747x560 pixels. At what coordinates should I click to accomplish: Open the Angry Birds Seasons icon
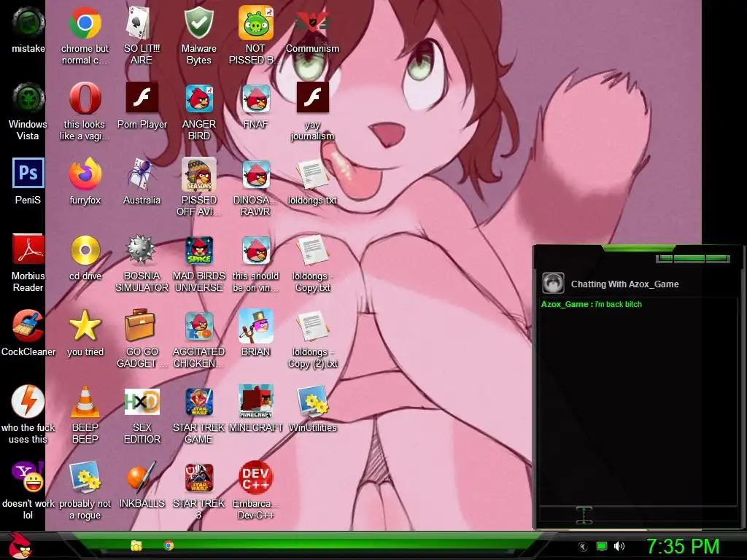(198, 174)
